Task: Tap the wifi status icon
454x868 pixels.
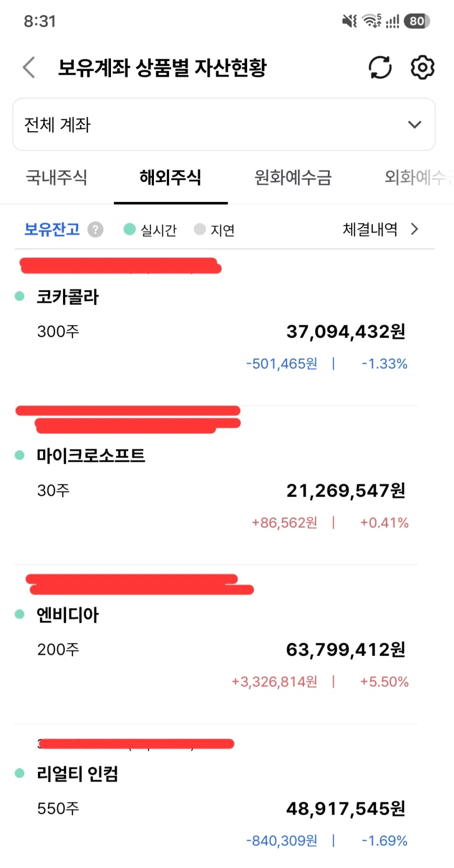Action: tap(372, 21)
